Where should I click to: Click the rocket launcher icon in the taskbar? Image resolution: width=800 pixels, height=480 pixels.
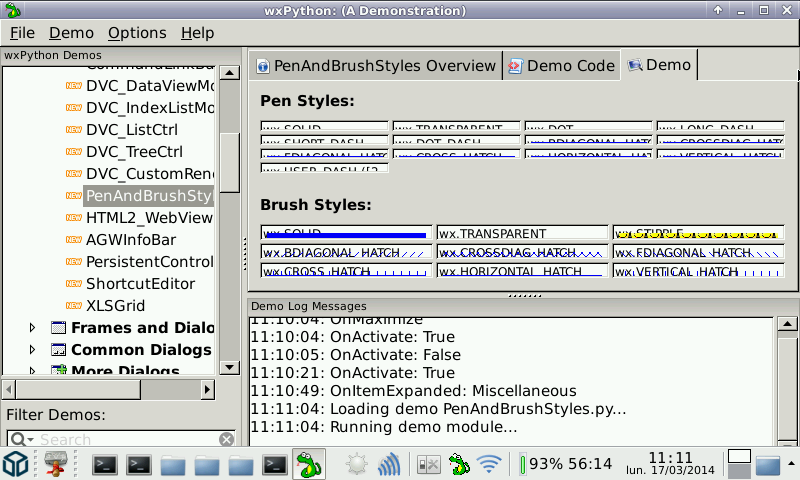click(x=56, y=464)
